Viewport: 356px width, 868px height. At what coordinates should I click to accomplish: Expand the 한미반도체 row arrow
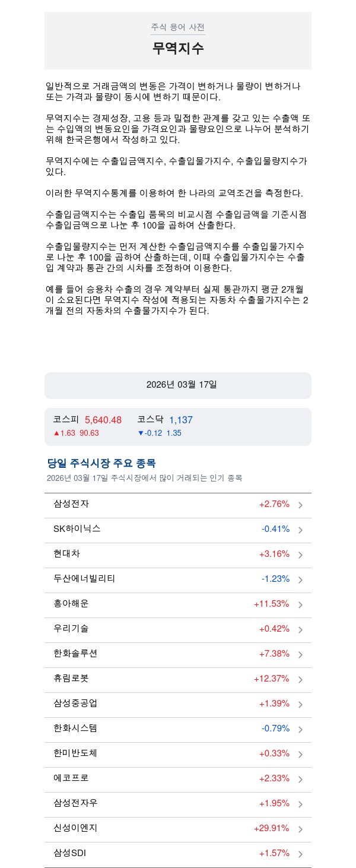coord(300,755)
